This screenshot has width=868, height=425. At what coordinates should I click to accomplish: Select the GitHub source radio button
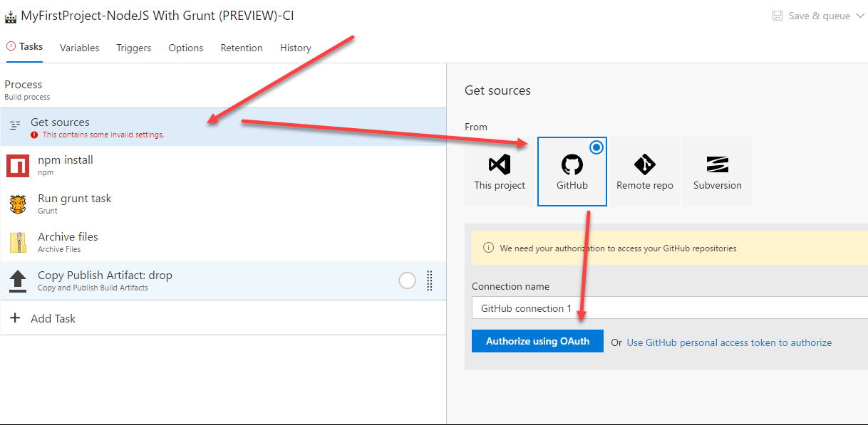(x=596, y=147)
